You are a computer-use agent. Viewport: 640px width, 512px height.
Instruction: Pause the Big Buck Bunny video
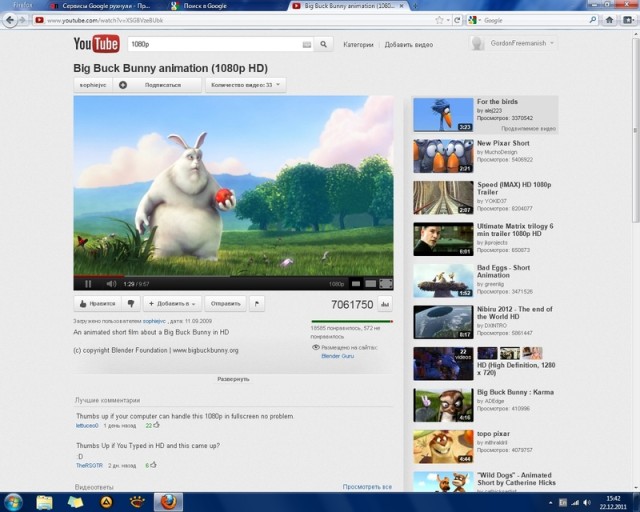(88, 284)
